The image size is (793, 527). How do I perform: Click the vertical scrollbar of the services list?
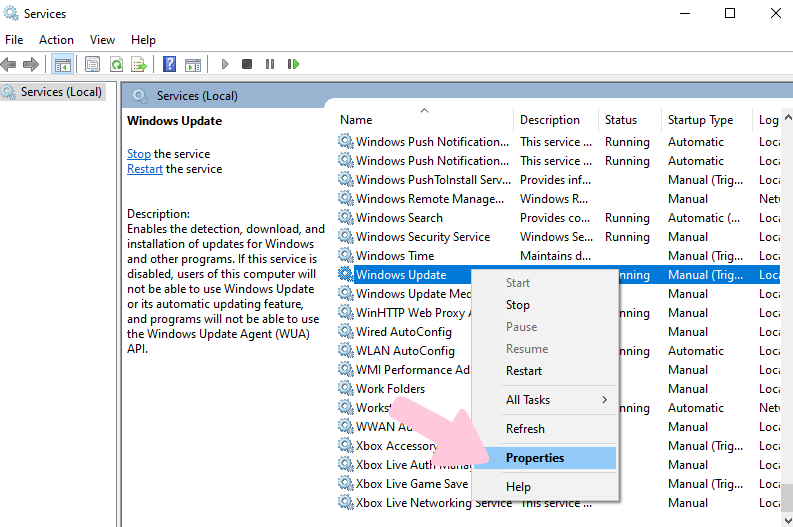click(x=787, y=300)
